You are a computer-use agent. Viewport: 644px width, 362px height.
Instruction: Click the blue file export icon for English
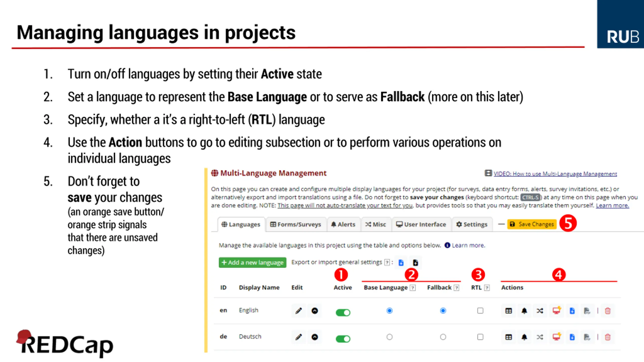coord(572,311)
